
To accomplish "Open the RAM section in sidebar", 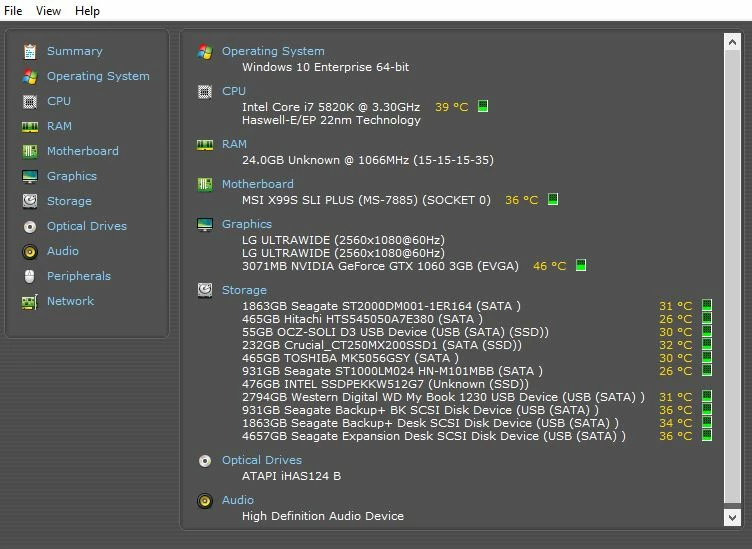I will pyautogui.click(x=59, y=126).
